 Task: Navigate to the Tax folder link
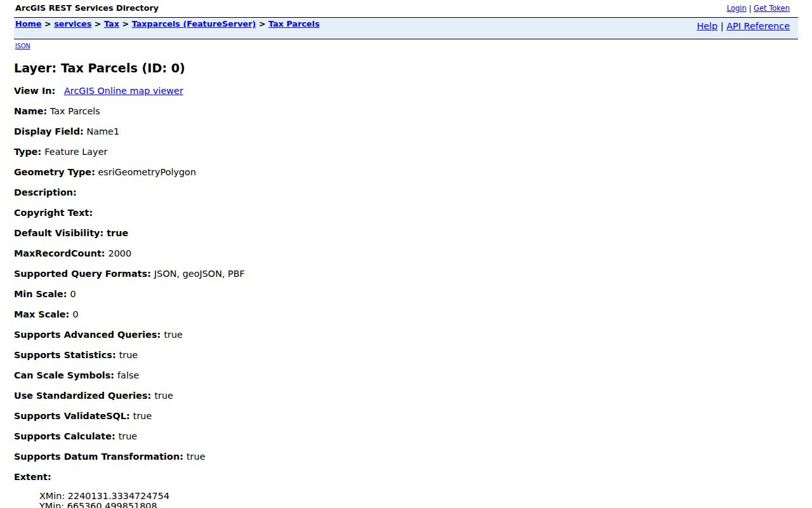click(112, 24)
